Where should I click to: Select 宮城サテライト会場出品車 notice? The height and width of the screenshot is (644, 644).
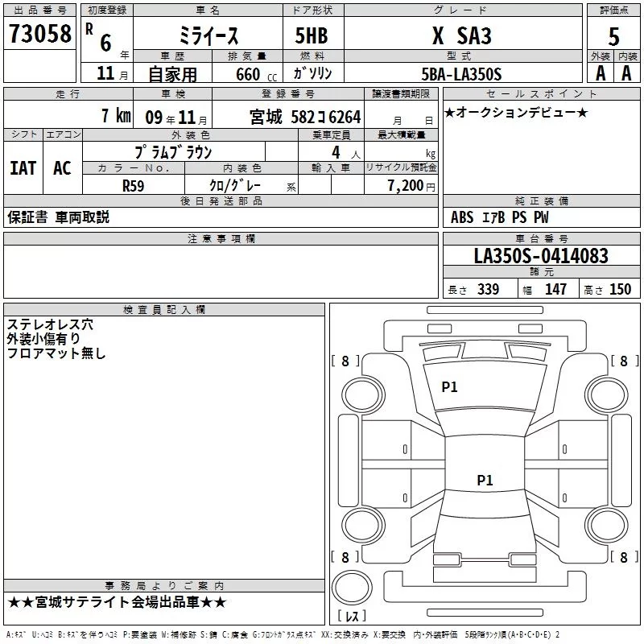[x=117, y=602]
